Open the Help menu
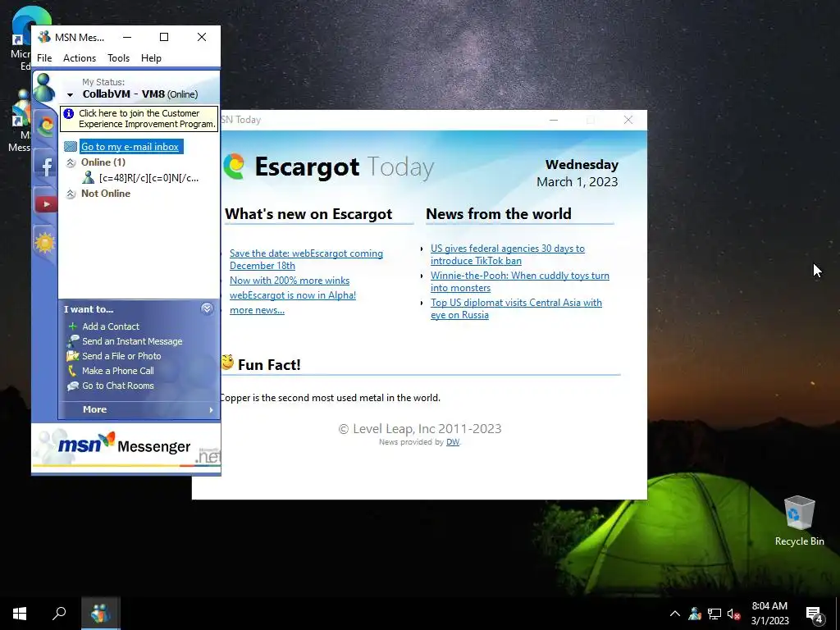Image resolution: width=840 pixels, height=630 pixels. [151, 58]
